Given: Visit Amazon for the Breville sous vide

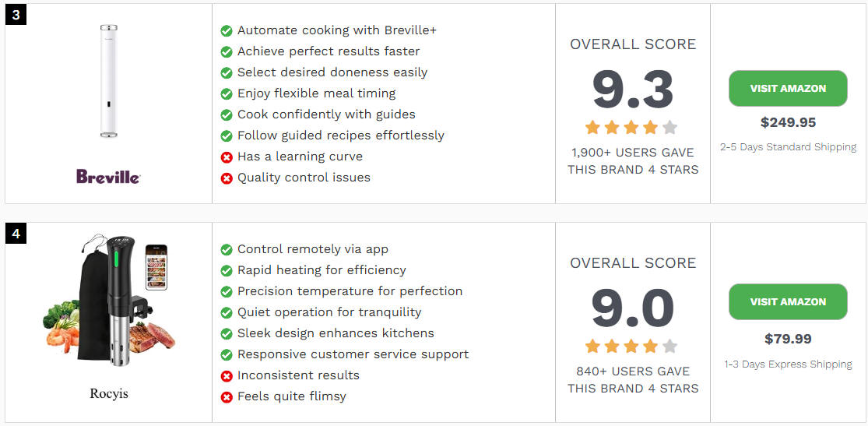Looking at the screenshot, I should pos(788,88).
